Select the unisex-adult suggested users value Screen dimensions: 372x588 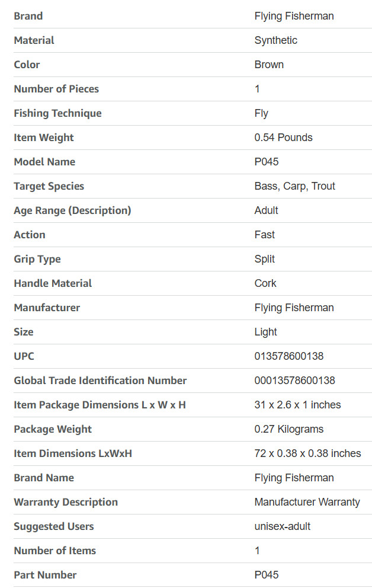coord(283,526)
